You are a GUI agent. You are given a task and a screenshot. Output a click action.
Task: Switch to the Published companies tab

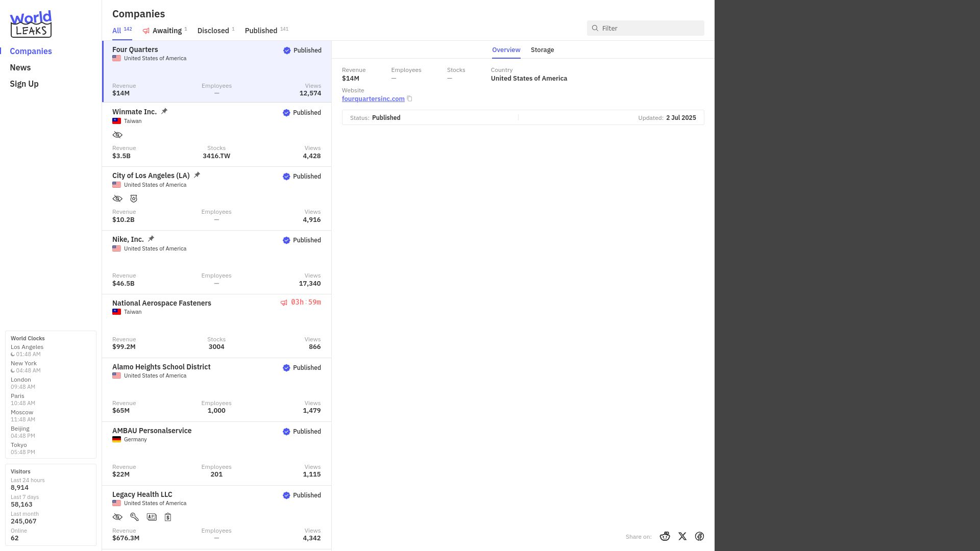coord(266,31)
